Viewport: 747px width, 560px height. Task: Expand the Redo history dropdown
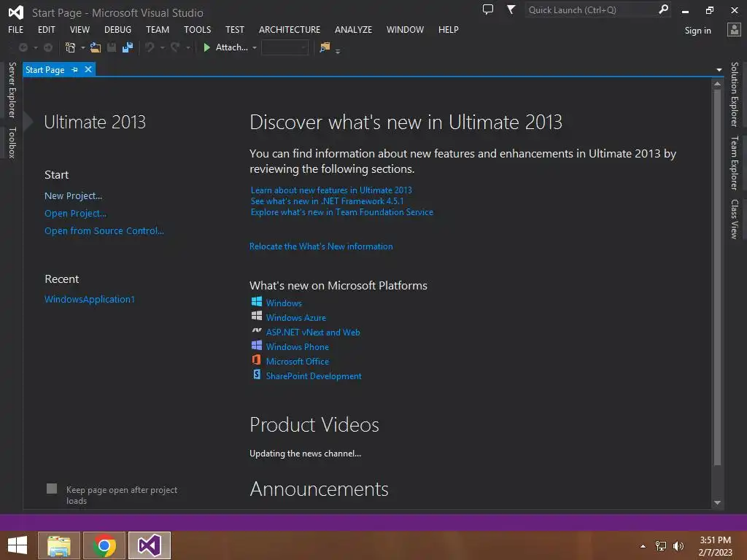[188, 47]
